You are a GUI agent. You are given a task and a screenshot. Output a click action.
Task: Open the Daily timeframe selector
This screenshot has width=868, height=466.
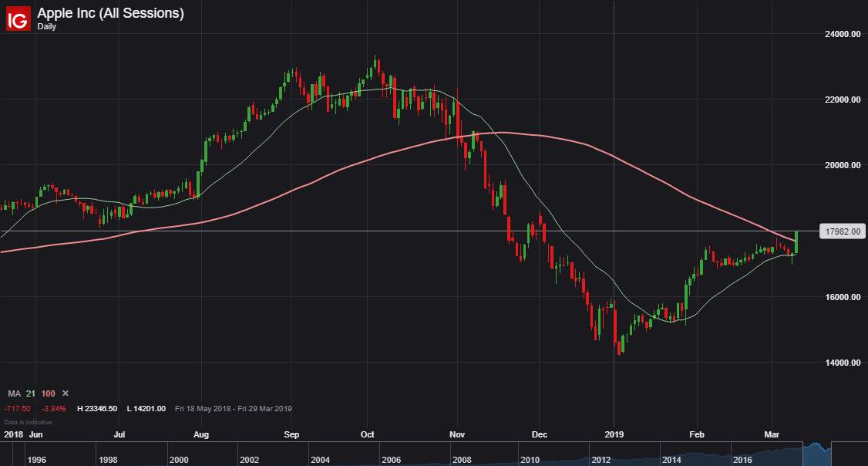(46, 26)
